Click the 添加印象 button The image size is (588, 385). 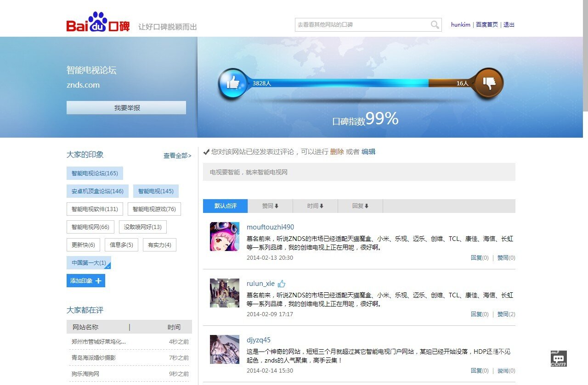86,281
